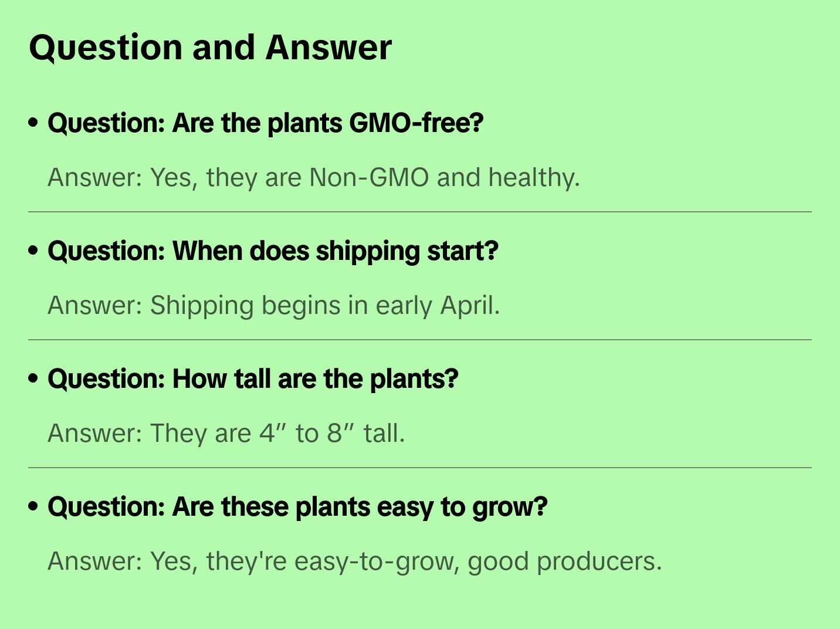Click the divider line below the Non-GMO answer
840x629 pixels.
[x=420, y=212]
